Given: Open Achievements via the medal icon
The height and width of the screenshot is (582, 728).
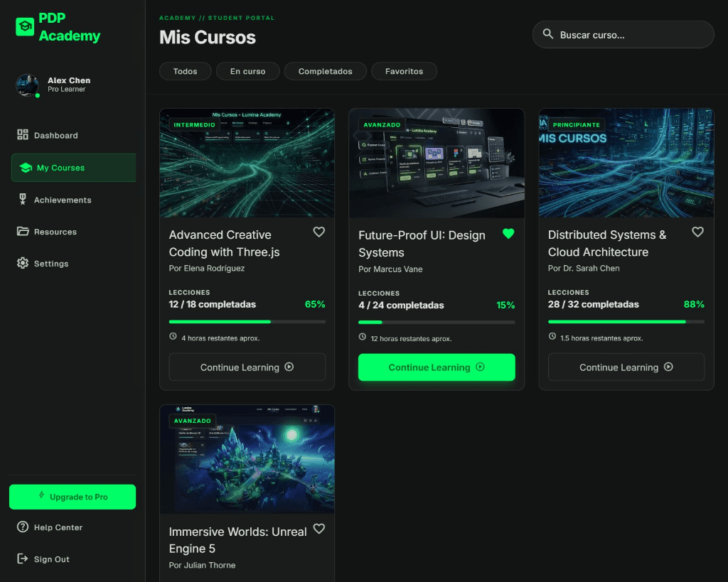Looking at the screenshot, I should [x=22, y=199].
